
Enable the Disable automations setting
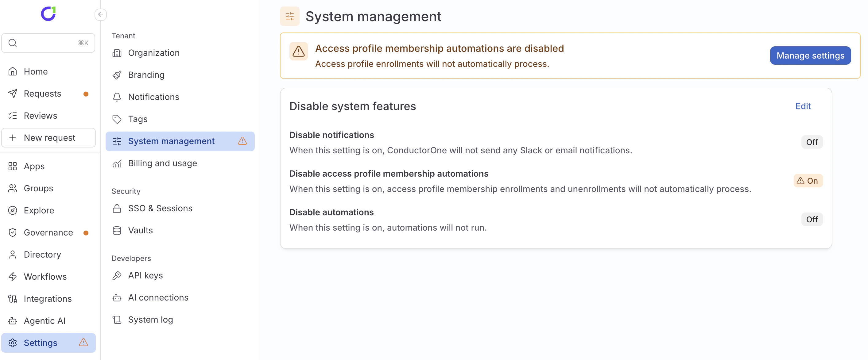(812, 219)
